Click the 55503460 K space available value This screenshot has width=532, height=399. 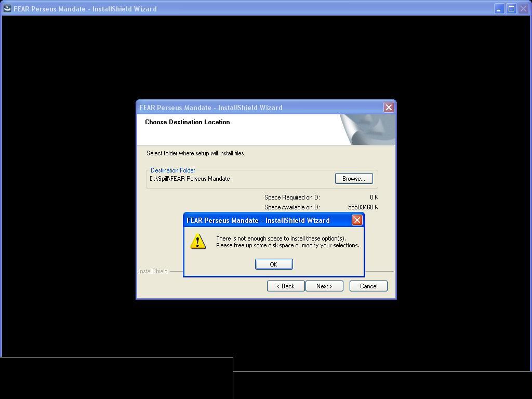pos(363,207)
